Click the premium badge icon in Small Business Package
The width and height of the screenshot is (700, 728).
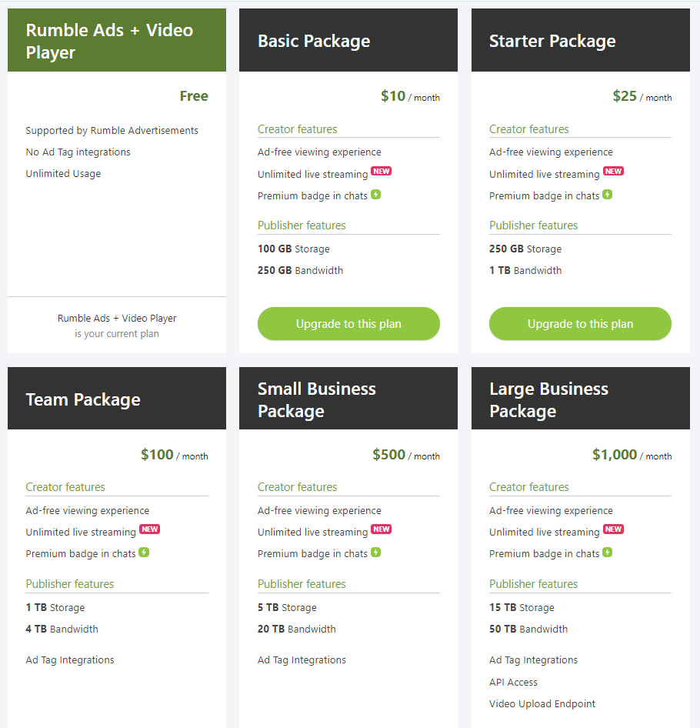[376, 552]
